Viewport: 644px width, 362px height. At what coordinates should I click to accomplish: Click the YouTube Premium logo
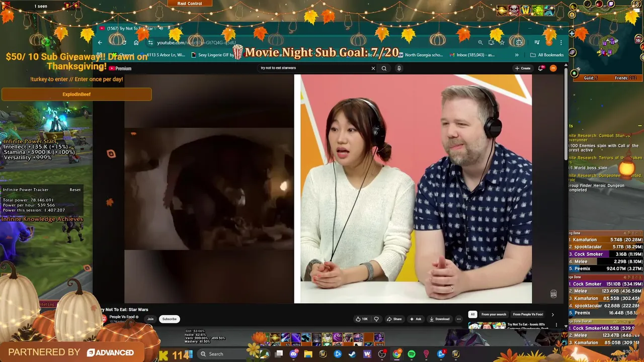tap(120, 68)
